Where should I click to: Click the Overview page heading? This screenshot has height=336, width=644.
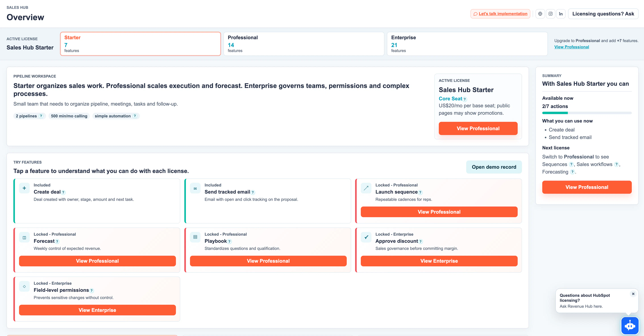coord(25,17)
